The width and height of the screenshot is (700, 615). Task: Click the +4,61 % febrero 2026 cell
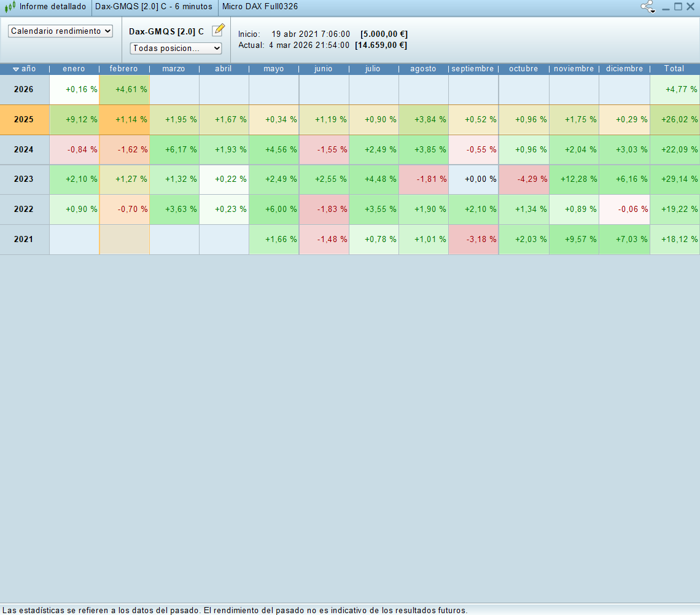[x=124, y=90]
